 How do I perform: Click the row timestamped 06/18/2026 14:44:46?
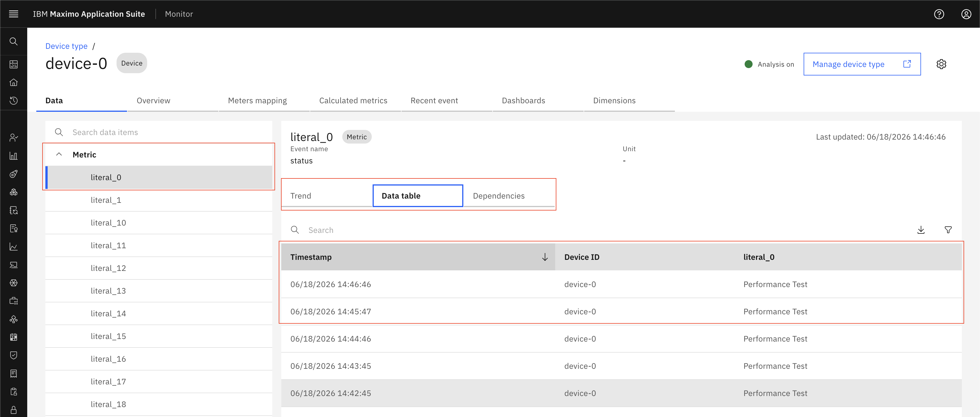[x=621, y=339]
